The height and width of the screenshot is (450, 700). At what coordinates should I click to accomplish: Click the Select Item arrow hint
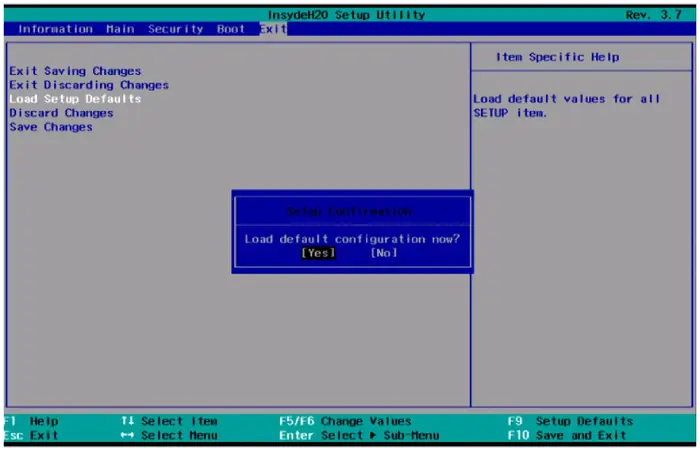click(x=169, y=421)
